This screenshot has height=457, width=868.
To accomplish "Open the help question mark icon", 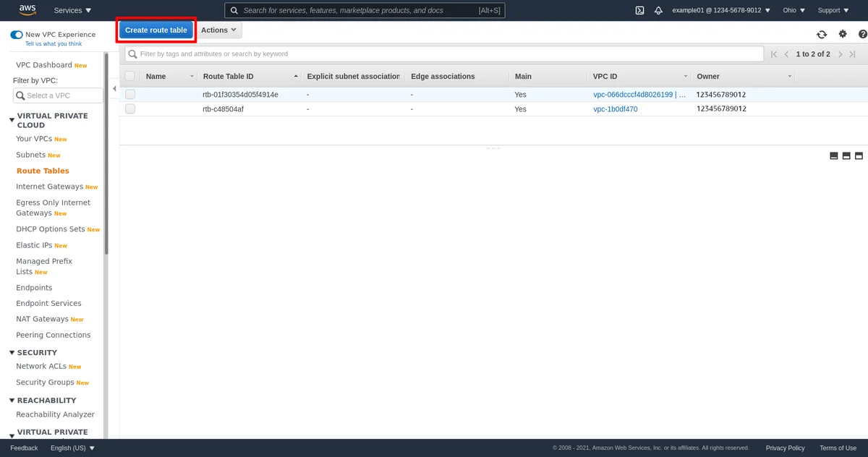I will point(862,34).
